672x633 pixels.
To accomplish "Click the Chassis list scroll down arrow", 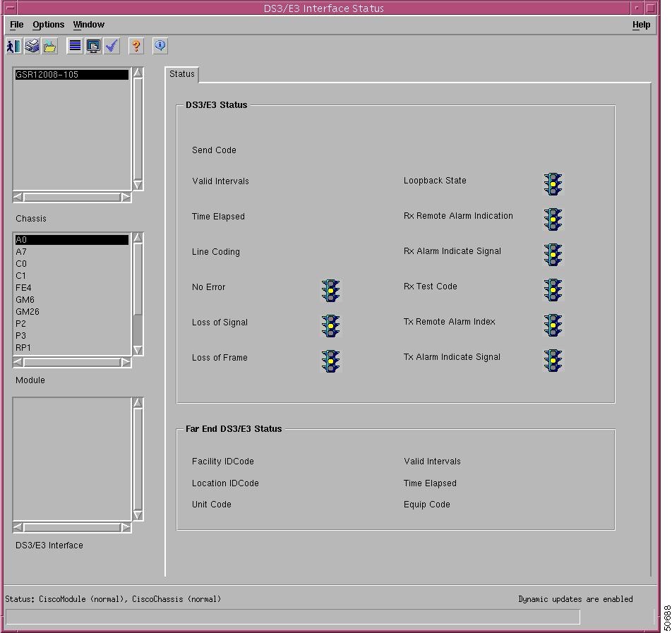I will 138,185.
